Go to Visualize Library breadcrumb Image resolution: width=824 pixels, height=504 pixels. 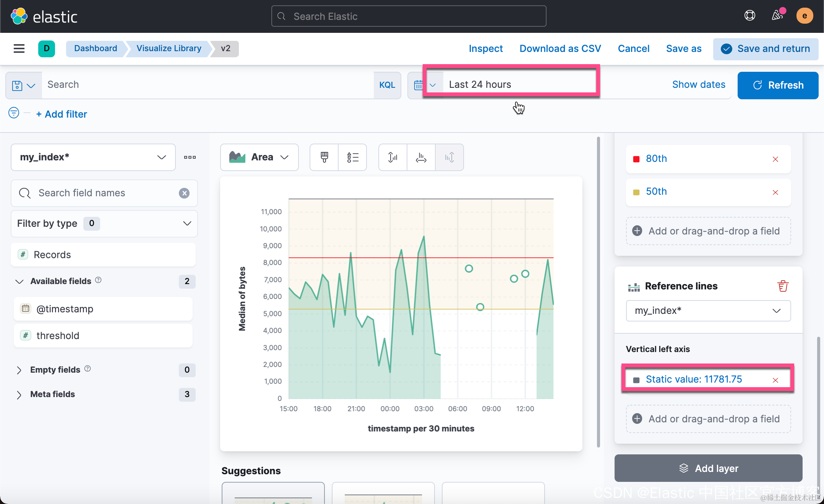tap(169, 48)
